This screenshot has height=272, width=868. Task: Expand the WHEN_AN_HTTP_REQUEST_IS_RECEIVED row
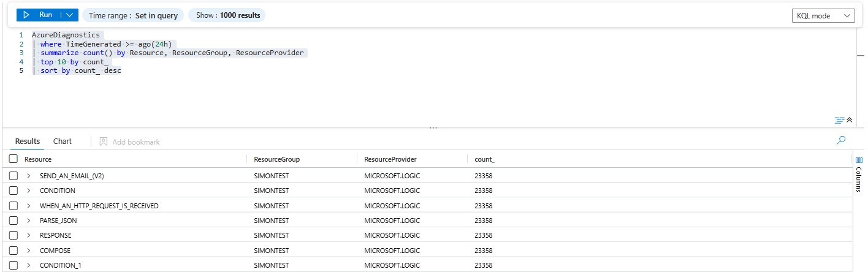pos(28,206)
